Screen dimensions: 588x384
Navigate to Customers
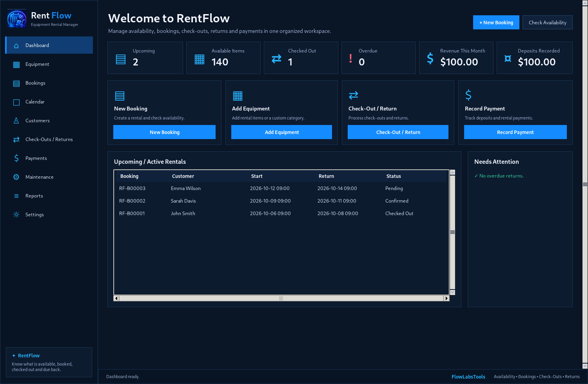pos(49,121)
